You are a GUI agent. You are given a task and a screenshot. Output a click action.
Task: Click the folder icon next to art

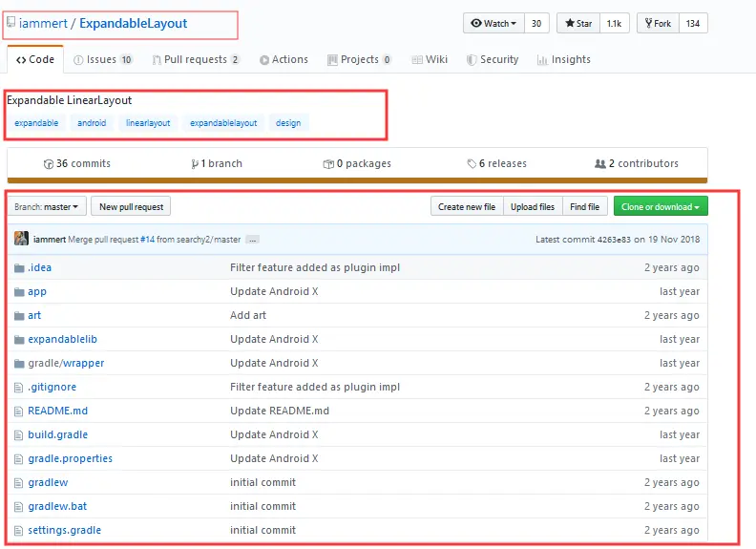[19, 316]
